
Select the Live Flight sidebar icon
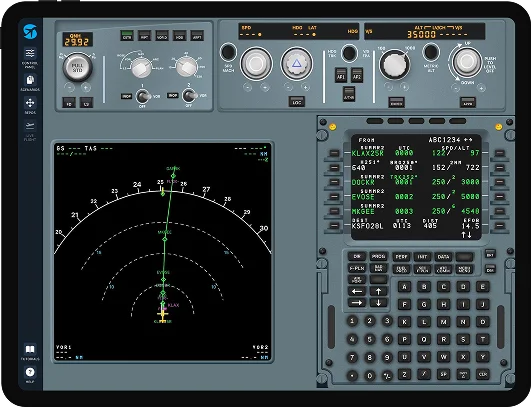pos(30,126)
